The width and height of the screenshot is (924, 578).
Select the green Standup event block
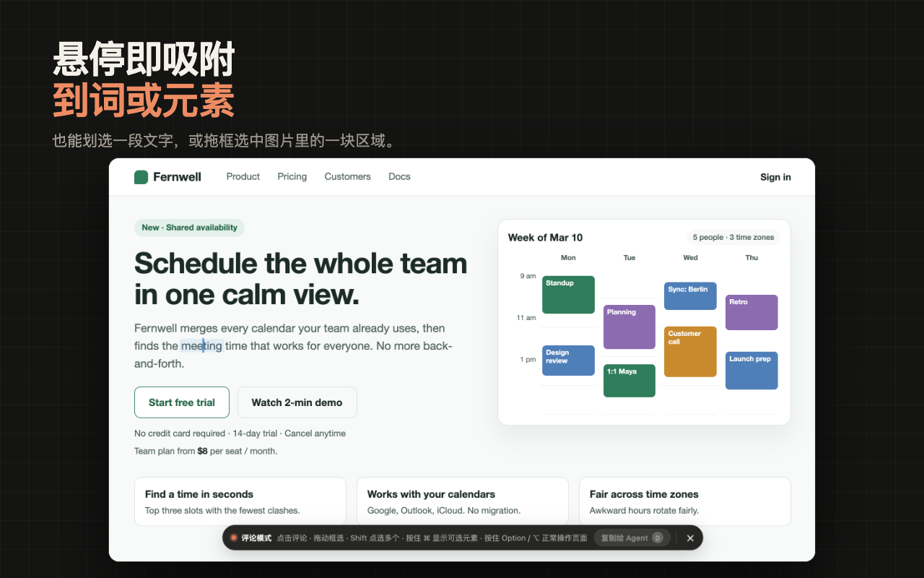(x=568, y=295)
